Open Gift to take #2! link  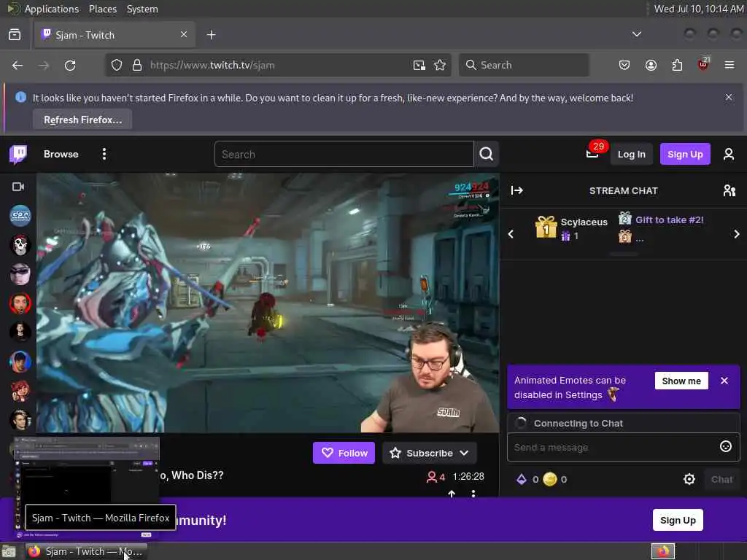tap(670, 220)
